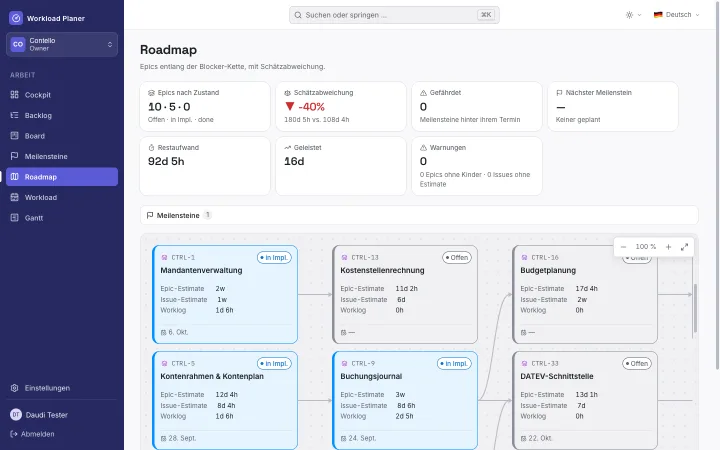720x450 pixels.
Task: Open the DATEV-Schnittstelle epic card
Action: (585, 400)
